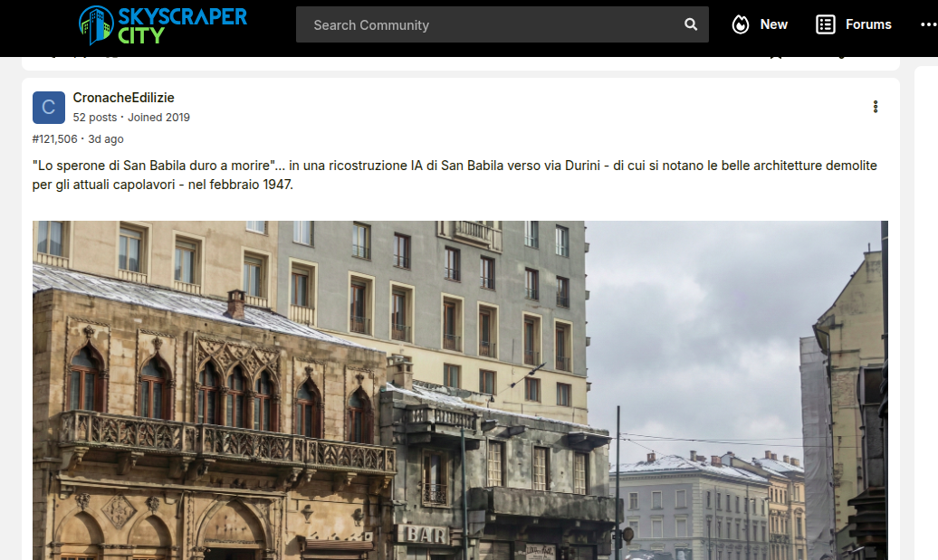Open the post options vertical dots menu

(x=875, y=107)
